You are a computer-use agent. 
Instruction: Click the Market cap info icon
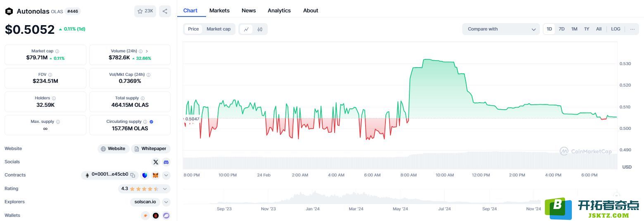(x=57, y=51)
